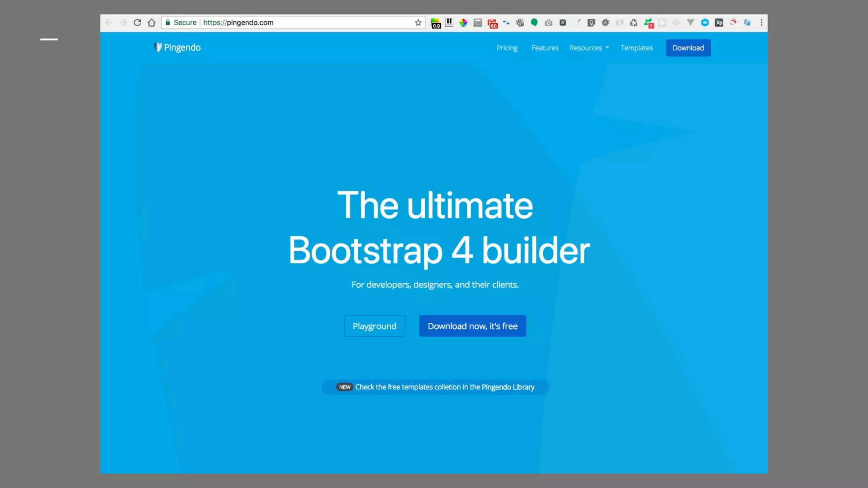The height and width of the screenshot is (488, 868).
Task: Click the Pingendo Library templates announcement
Action: click(x=435, y=387)
